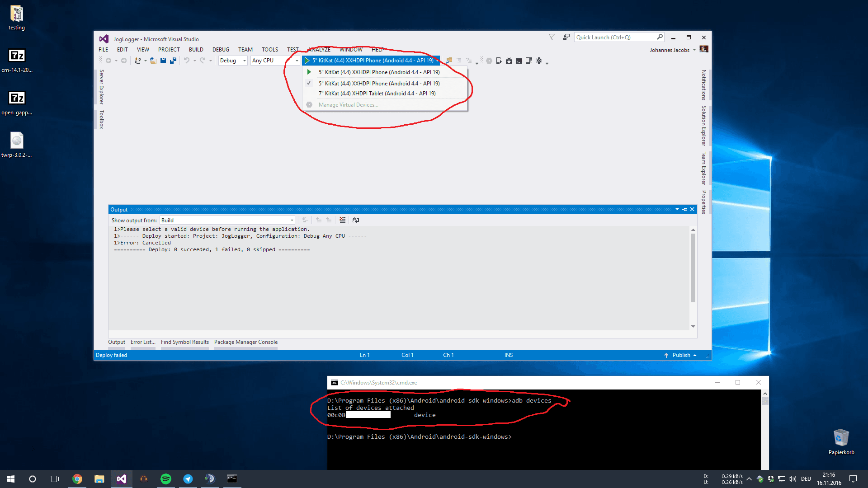The height and width of the screenshot is (488, 868).
Task: Open the Debug configuration dropdown
Action: [233, 61]
